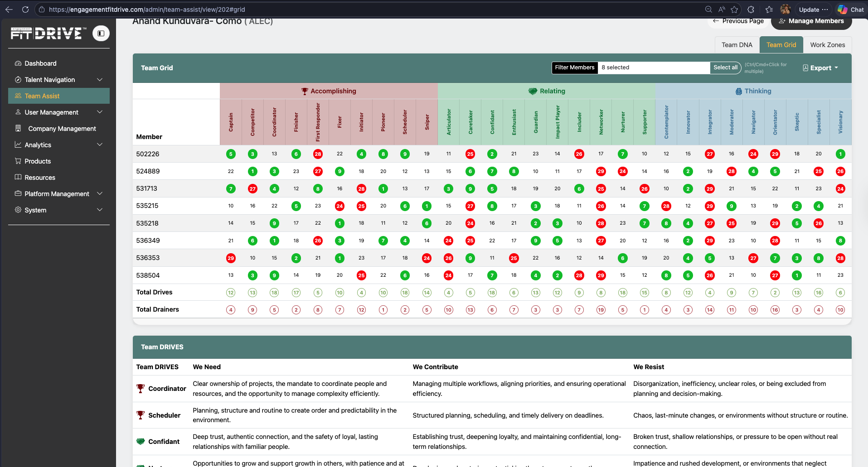Open the browser extensions puzzle icon
Image resolution: width=868 pixels, height=467 pixels.
click(x=751, y=10)
